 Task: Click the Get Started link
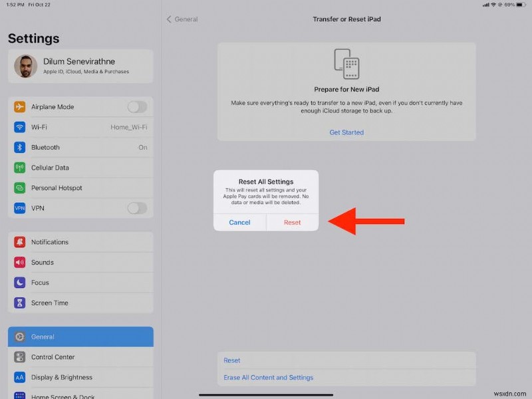(346, 132)
